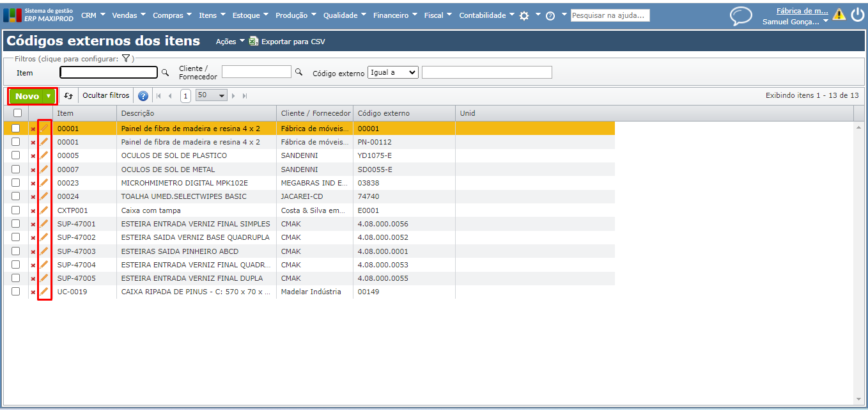This screenshot has height=410, width=868.
Task: Open the Estoque menu
Action: [x=251, y=15]
